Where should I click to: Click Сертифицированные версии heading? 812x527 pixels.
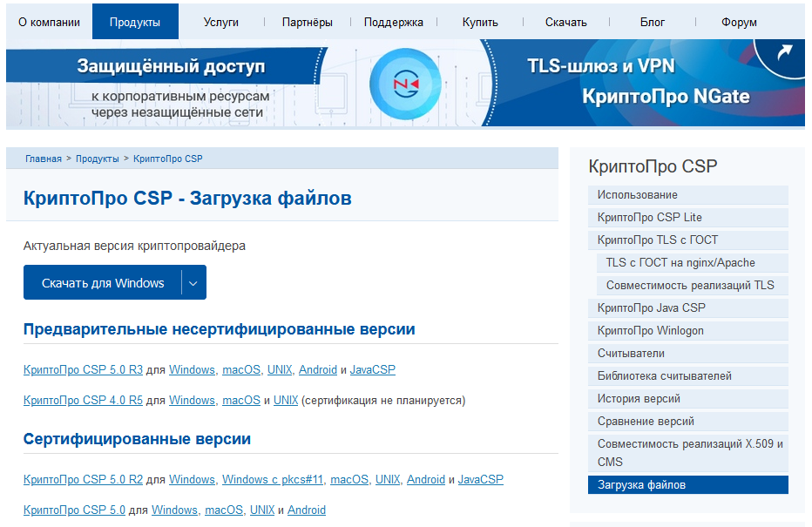(138, 439)
